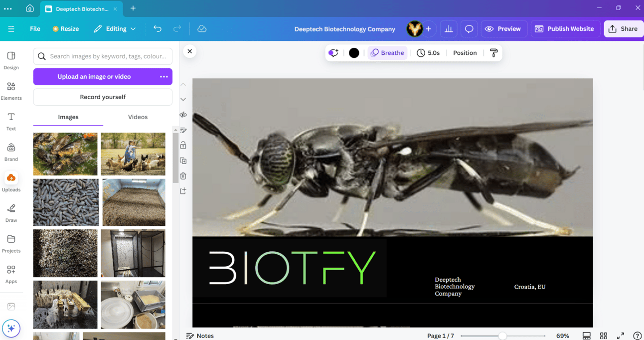Viewport: 644px width, 340px height.
Task: Enter fullscreen present mode
Action: [x=621, y=336]
